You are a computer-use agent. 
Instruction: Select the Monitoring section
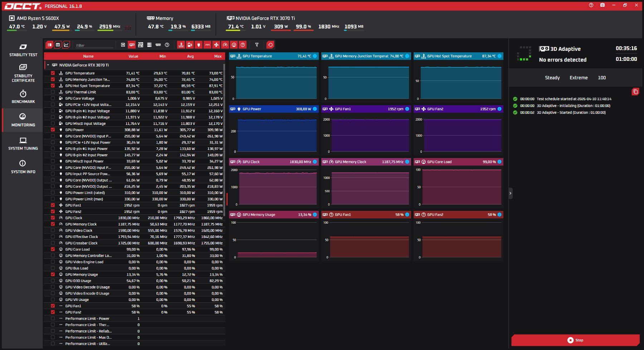23,120
